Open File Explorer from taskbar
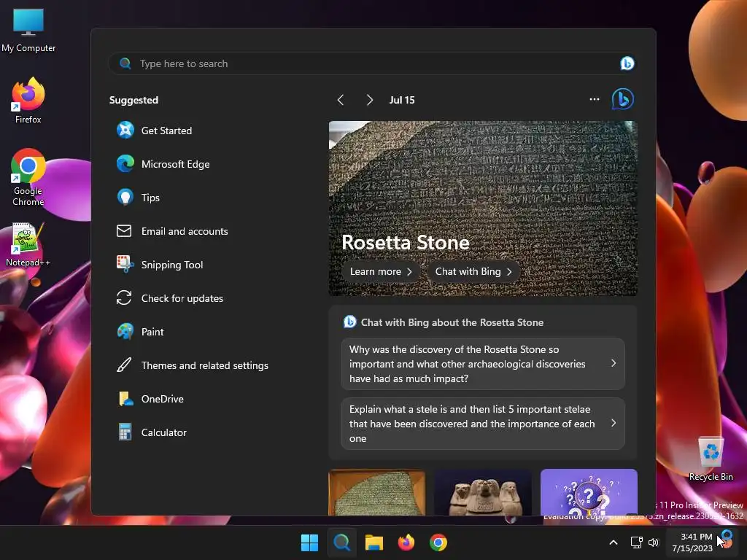747x560 pixels. point(374,542)
